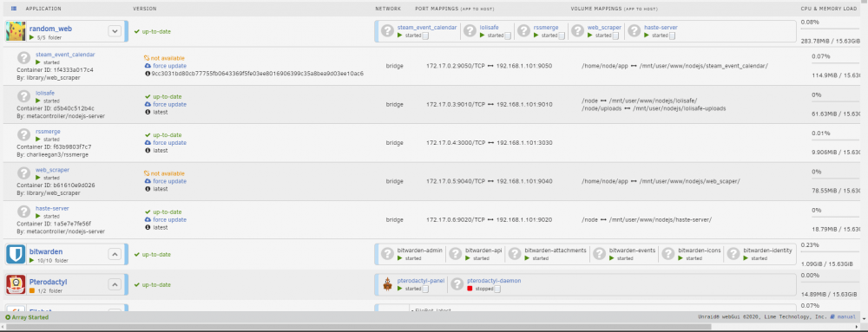Click haste-server container name in list
Screen dimensions: 868x332
pyautogui.click(x=52, y=208)
